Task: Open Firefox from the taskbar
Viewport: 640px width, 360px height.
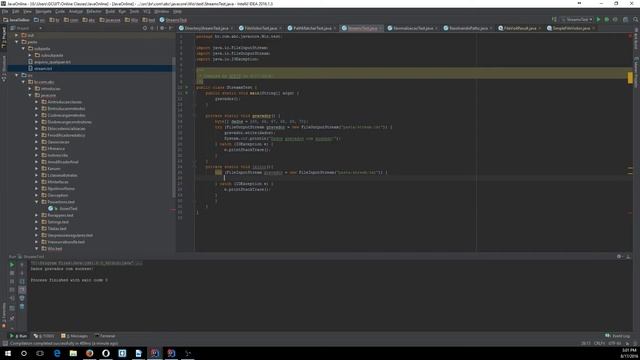Action: click(x=89, y=353)
